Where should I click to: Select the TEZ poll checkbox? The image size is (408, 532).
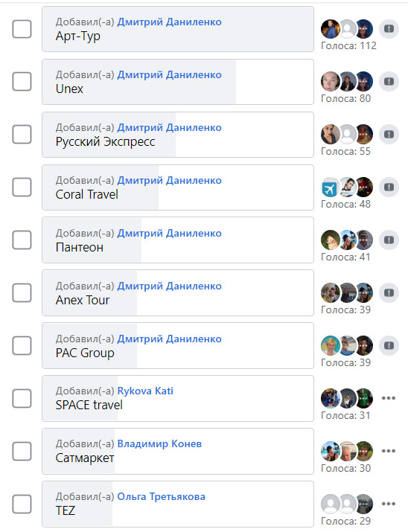click(x=22, y=504)
